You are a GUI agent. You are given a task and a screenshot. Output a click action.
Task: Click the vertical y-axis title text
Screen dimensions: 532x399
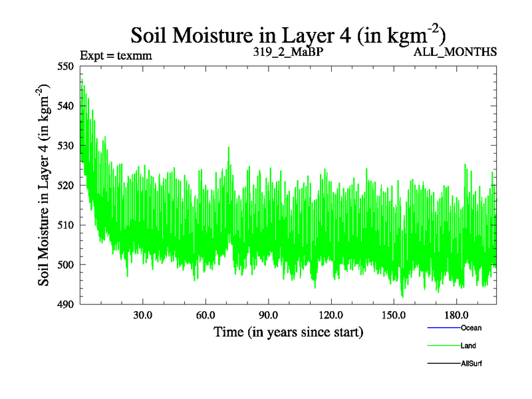[x=46, y=186]
